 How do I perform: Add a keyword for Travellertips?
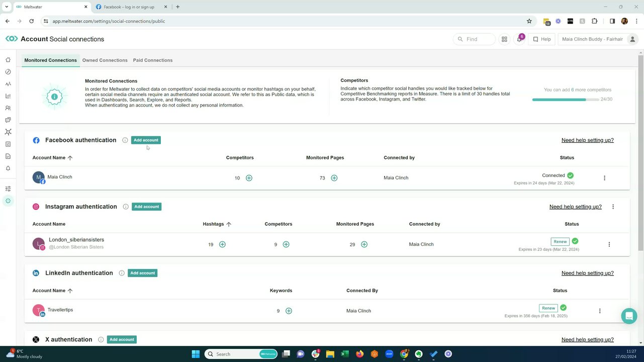[289, 311]
